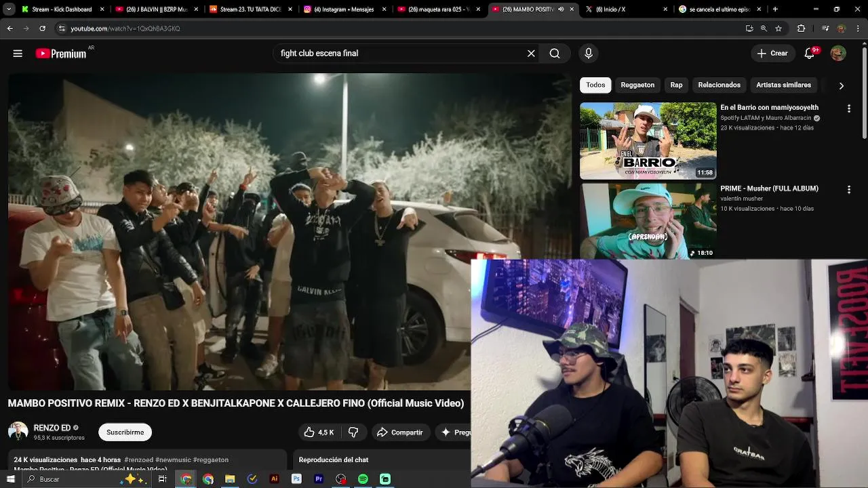
Task: Click the Suscribirme button
Action: click(x=125, y=432)
